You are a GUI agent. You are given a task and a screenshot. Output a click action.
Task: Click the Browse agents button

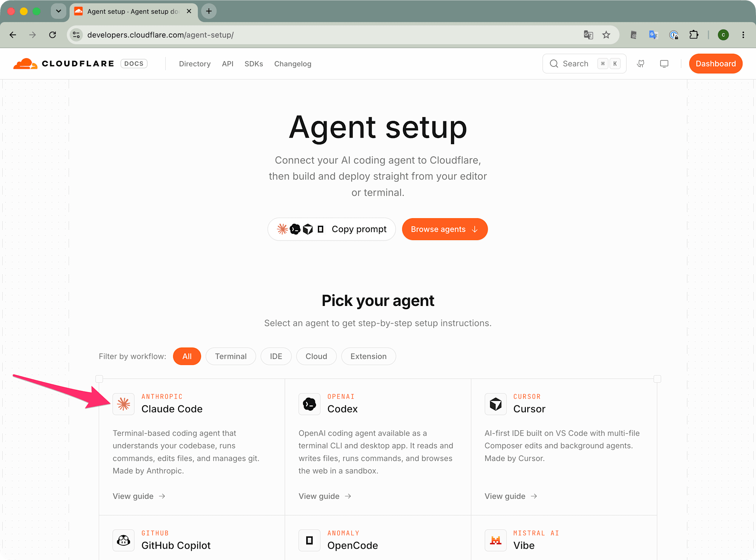coord(445,229)
